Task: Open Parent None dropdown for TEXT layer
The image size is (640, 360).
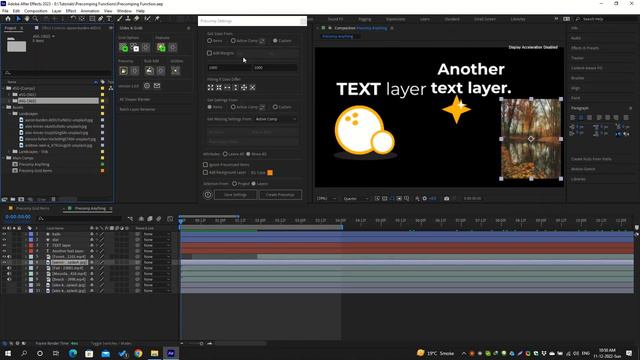Action: [156, 245]
